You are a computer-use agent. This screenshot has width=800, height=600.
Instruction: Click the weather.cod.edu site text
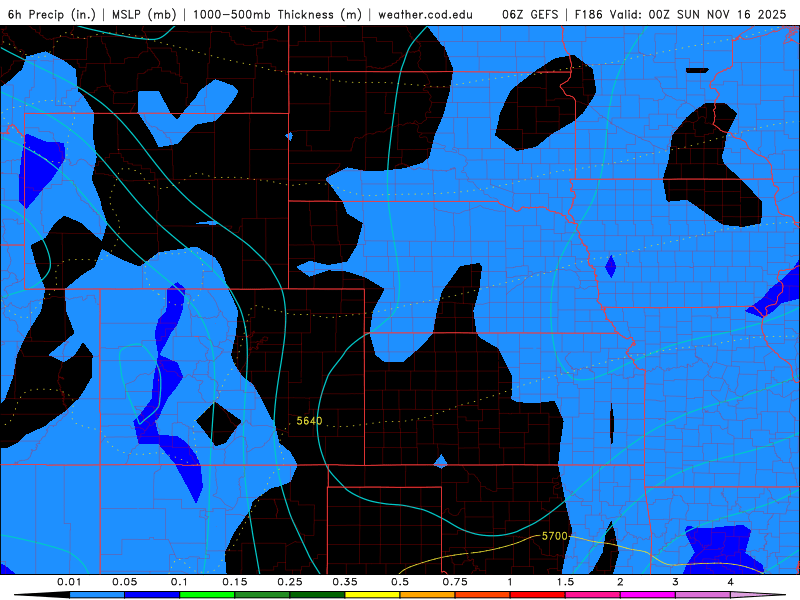tap(426, 14)
